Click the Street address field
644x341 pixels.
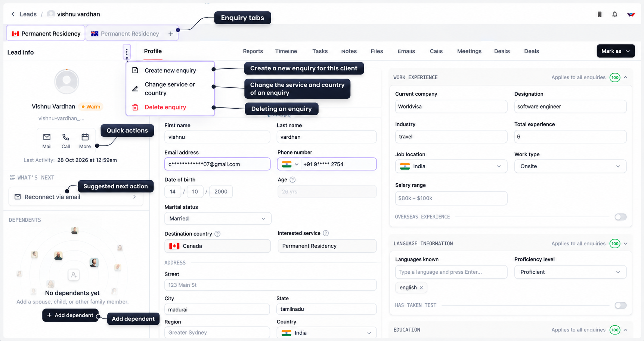click(270, 285)
